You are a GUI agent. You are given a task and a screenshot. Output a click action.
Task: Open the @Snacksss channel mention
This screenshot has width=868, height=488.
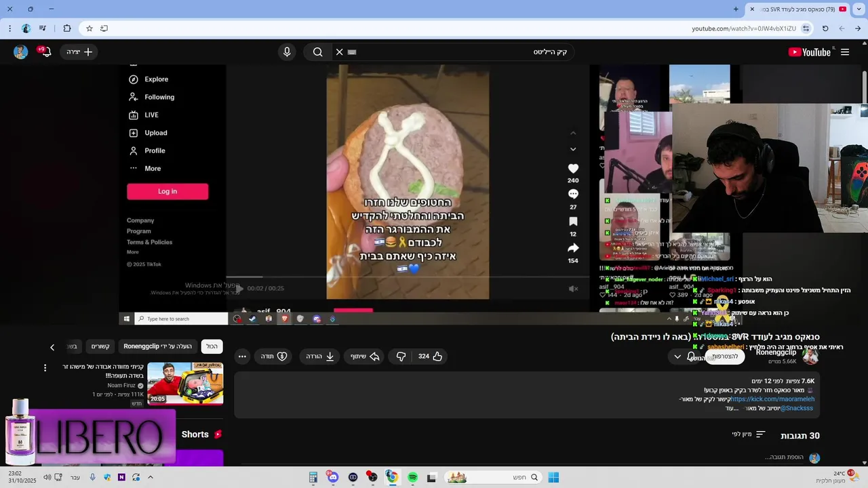click(x=796, y=408)
